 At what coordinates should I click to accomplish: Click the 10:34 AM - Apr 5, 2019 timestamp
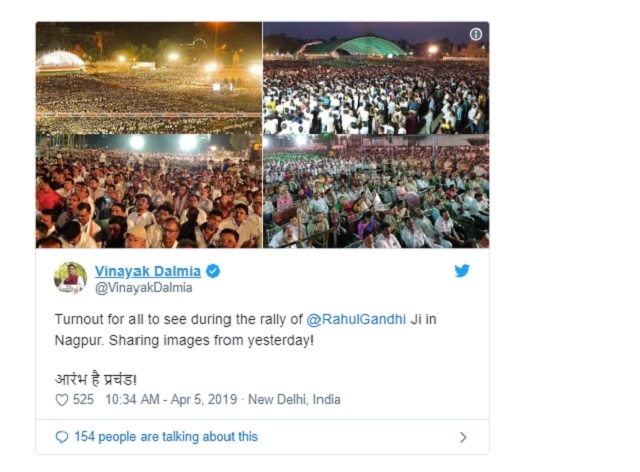point(171,399)
